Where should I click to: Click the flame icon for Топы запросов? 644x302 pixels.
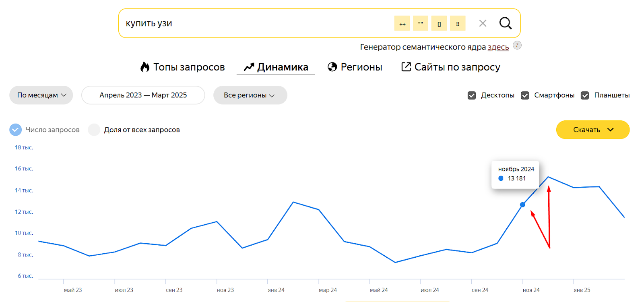point(145,67)
